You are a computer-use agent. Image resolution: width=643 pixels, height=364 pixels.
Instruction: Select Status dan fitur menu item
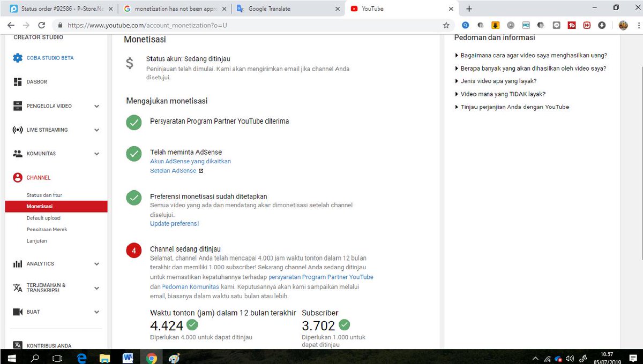coord(44,195)
